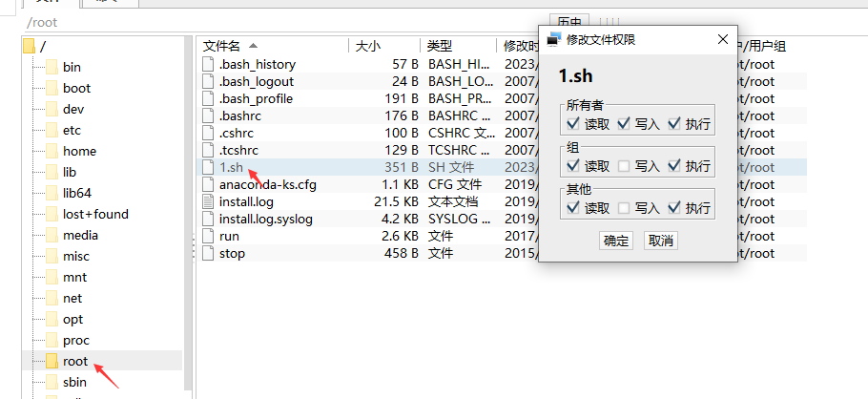Click the root folder icon in tree
The width and height of the screenshot is (868, 399).
[x=51, y=361]
